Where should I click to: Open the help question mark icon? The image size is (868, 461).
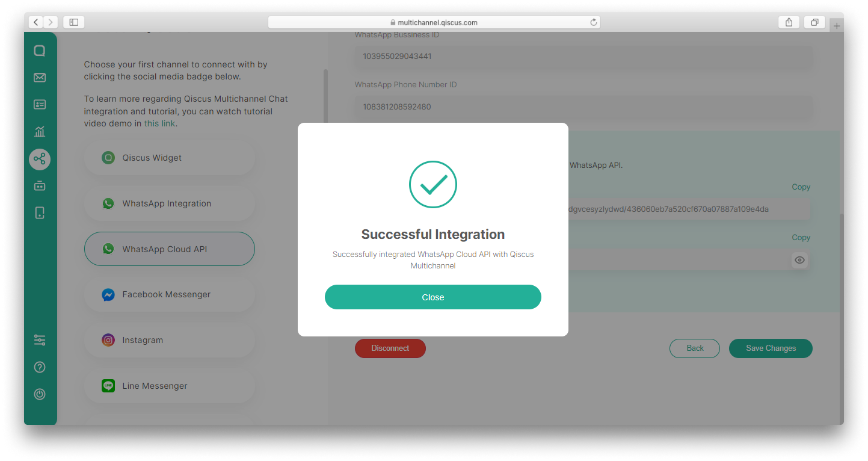click(40, 367)
